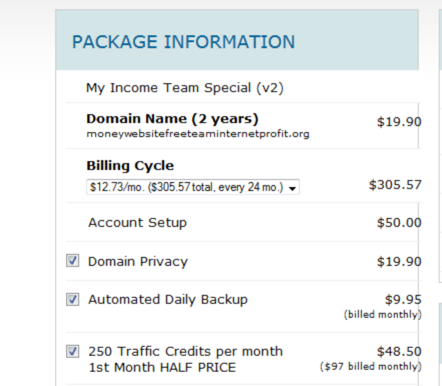Click the $19.90 domain privacy price
The image size is (442, 386).
[x=399, y=261]
